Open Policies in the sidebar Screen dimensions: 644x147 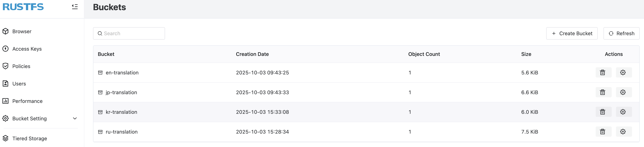pos(21,66)
